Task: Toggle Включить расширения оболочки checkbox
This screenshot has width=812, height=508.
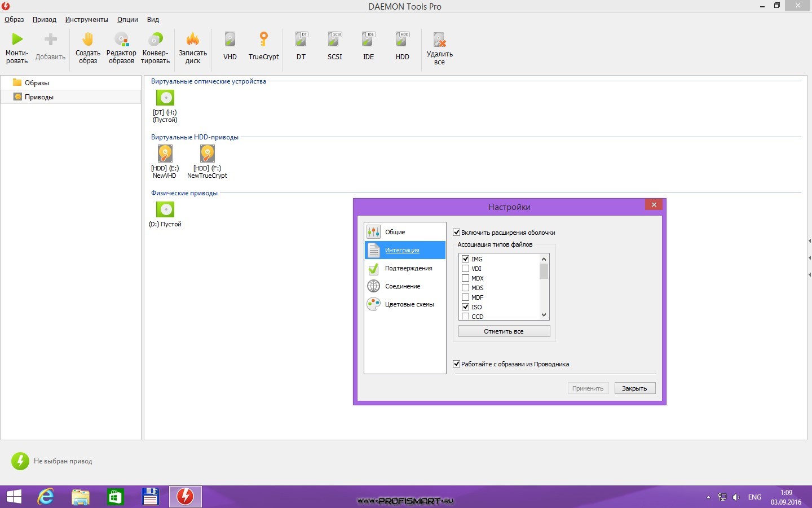Action: [457, 232]
